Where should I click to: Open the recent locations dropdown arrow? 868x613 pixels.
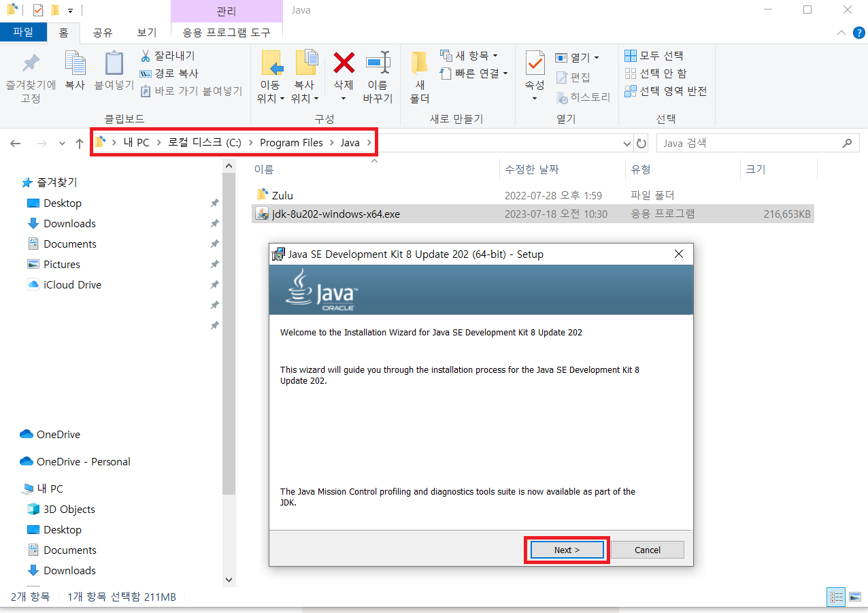(x=62, y=144)
